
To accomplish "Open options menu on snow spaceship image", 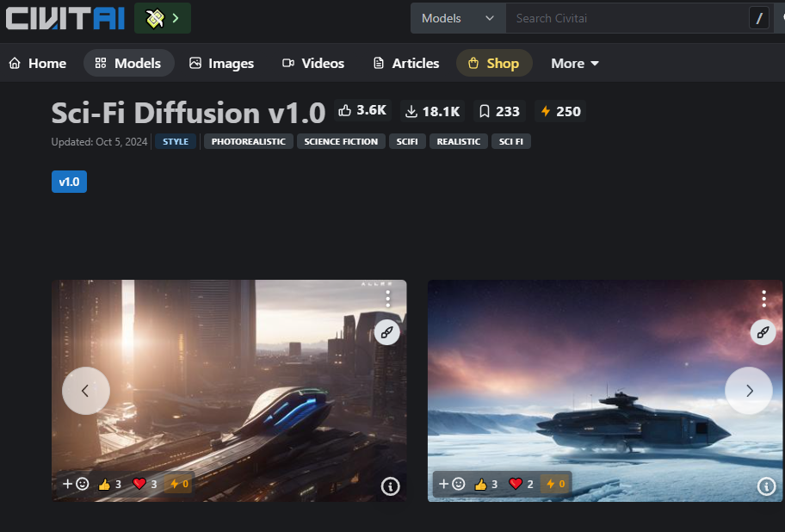I will coord(764,299).
